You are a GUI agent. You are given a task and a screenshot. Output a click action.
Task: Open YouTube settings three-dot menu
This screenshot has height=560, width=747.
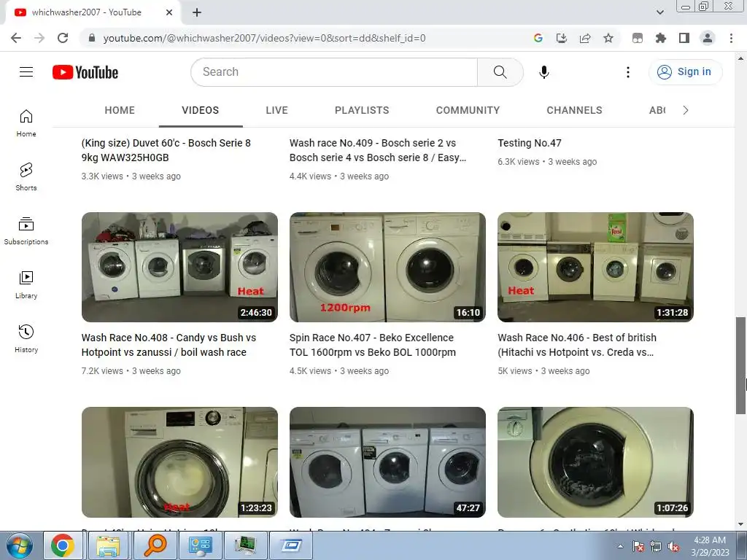coord(628,72)
